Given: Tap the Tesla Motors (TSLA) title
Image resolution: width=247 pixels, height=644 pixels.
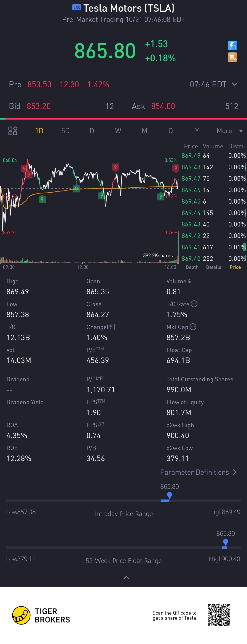Looking at the screenshot, I should click(129, 8).
